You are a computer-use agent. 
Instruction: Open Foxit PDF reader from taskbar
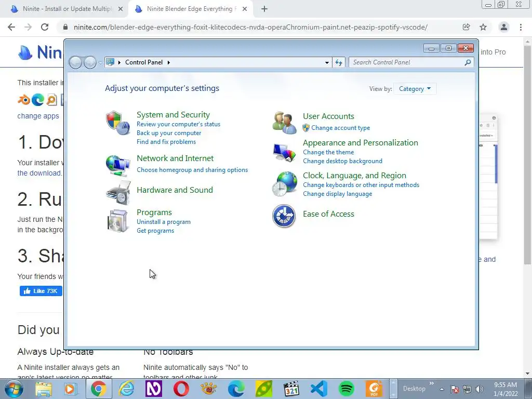coord(374,389)
